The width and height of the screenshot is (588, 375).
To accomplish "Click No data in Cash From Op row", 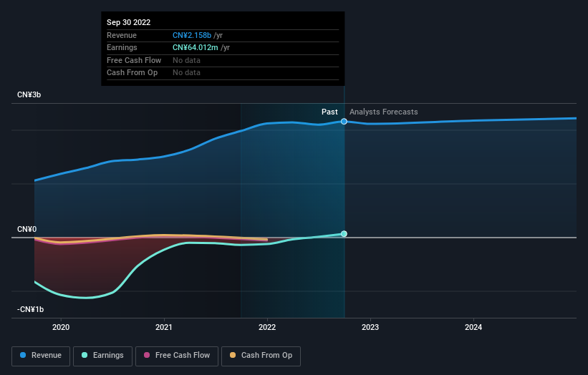I will coord(186,73).
